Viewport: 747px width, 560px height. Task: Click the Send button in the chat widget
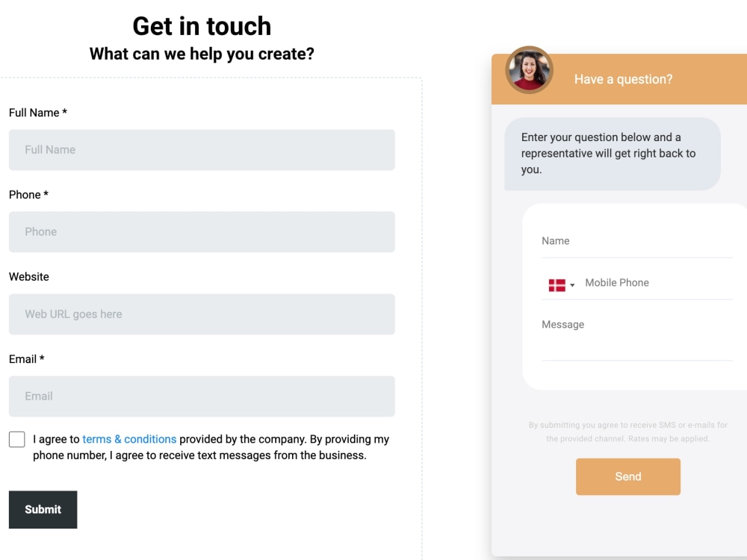pyautogui.click(x=627, y=476)
